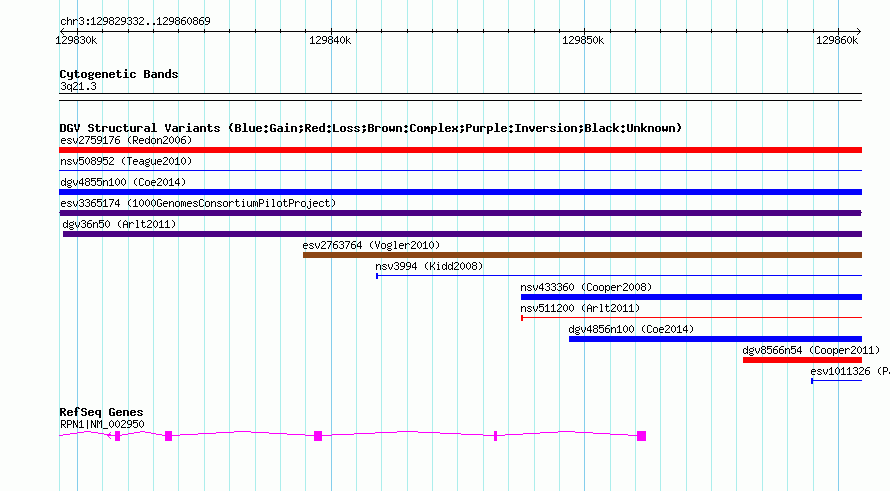Select the nsv433360 (Cooper2008) blue bar
890x491 pixels.
coord(691,297)
